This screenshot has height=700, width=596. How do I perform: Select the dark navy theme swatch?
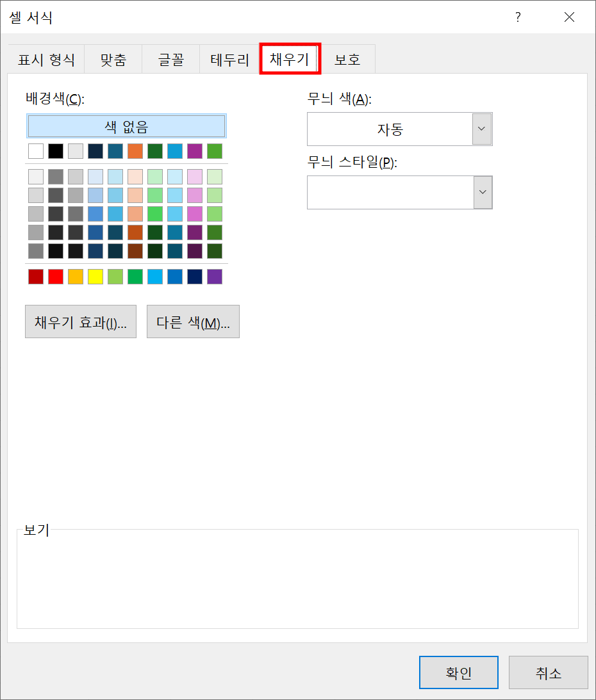tap(95, 151)
